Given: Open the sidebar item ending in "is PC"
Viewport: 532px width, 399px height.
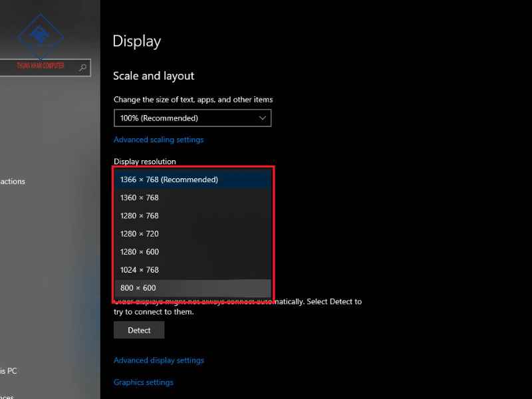Looking at the screenshot, I should [9, 371].
